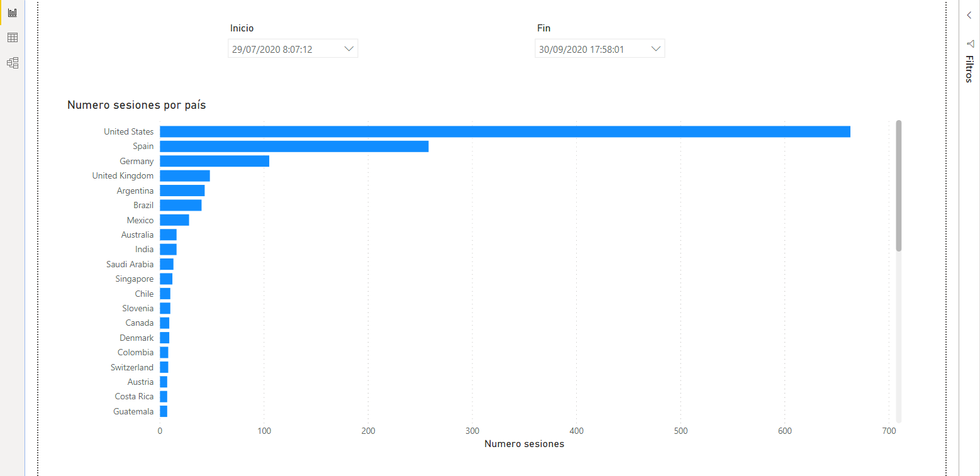Click the 'Numero sesiones' axis title
The height and width of the screenshot is (476, 980).
[524, 443]
